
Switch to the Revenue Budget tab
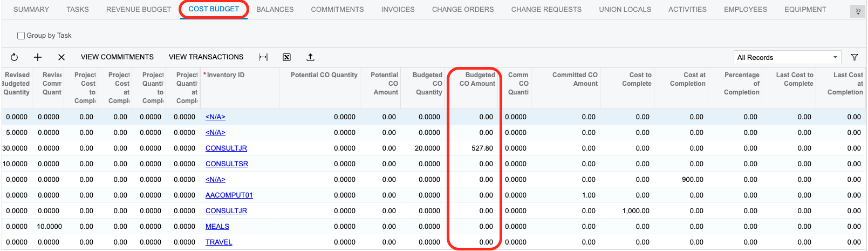pyautogui.click(x=139, y=9)
